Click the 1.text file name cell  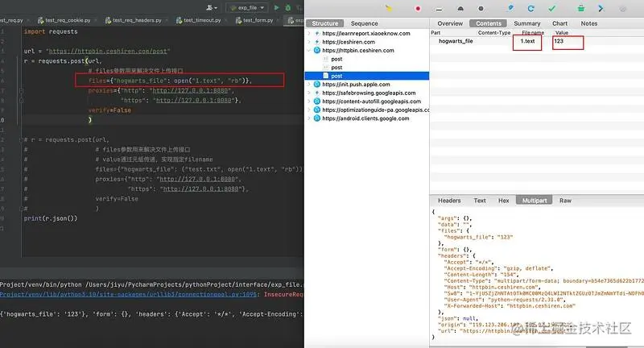click(527, 41)
